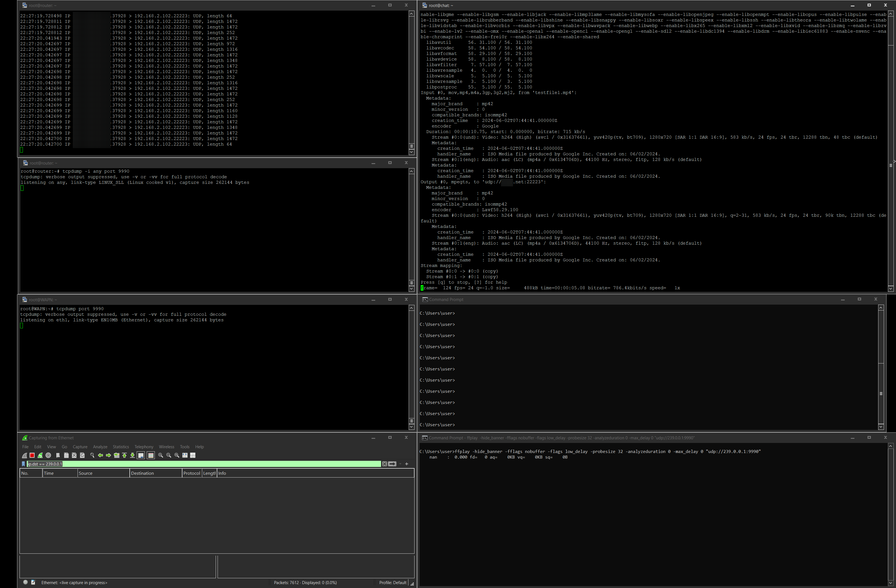The width and height of the screenshot is (896, 588).
Task: Click the Save capture file icon
Action: [66, 455]
